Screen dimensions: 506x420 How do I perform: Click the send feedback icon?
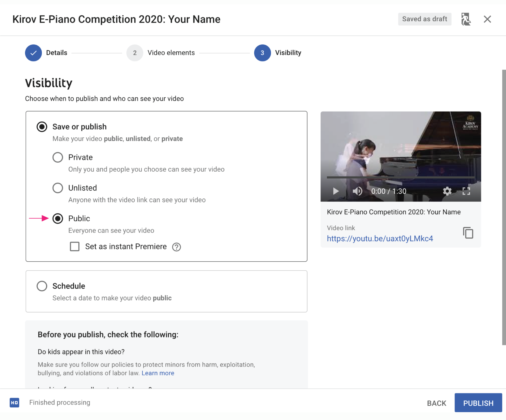[x=466, y=19]
